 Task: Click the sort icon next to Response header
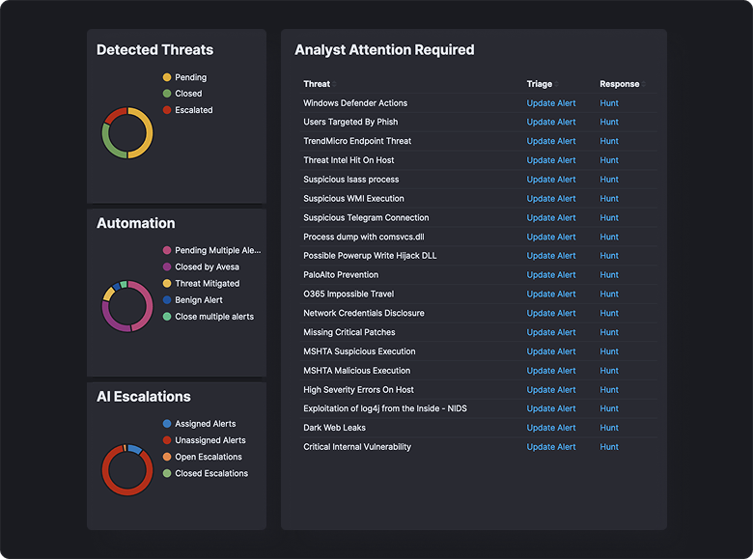[x=642, y=84]
